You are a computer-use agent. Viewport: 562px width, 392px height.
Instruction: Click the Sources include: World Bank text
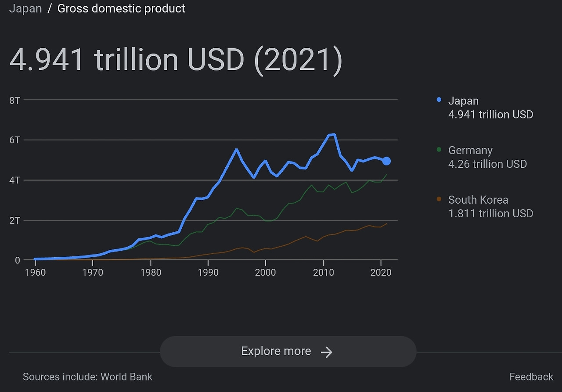pos(87,377)
